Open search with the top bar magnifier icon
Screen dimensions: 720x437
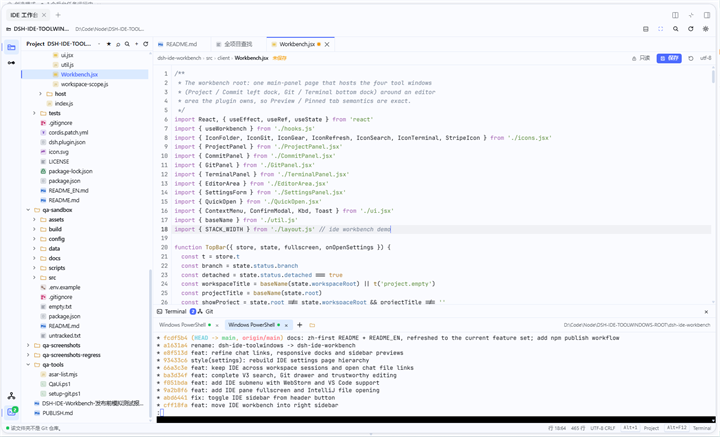[675, 29]
